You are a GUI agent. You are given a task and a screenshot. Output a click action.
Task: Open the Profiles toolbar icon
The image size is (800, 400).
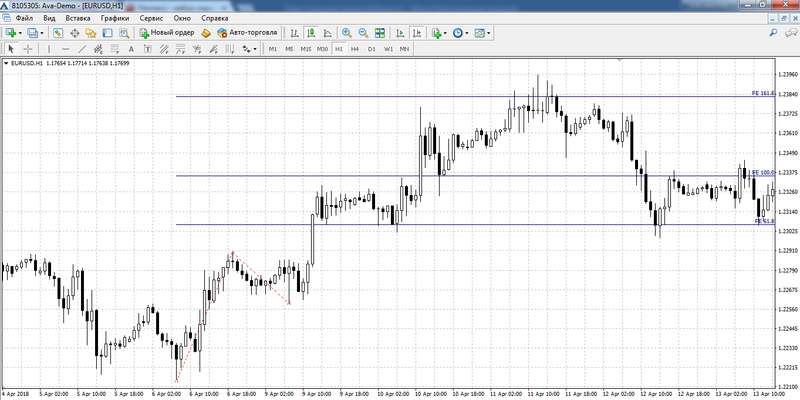click(x=33, y=33)
